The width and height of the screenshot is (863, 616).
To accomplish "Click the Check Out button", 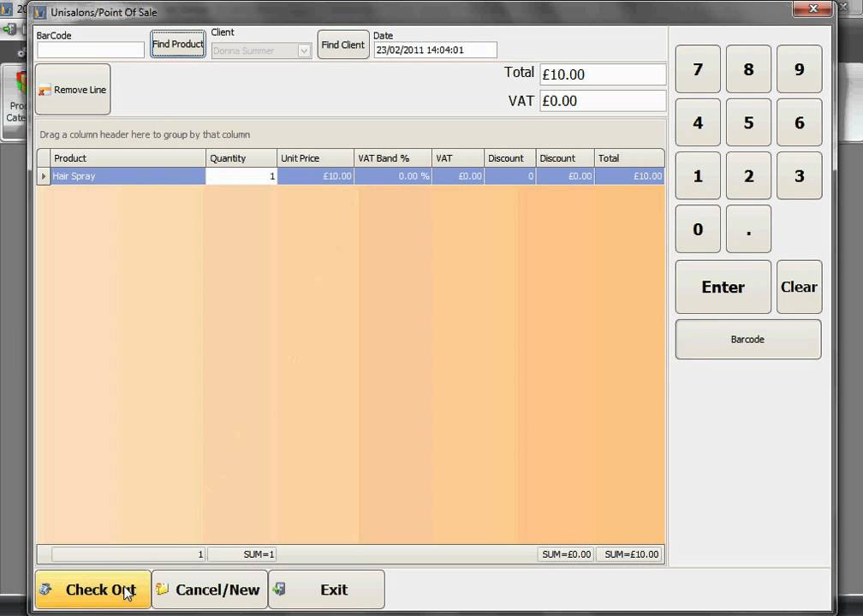I will click(x=93, y=589).
